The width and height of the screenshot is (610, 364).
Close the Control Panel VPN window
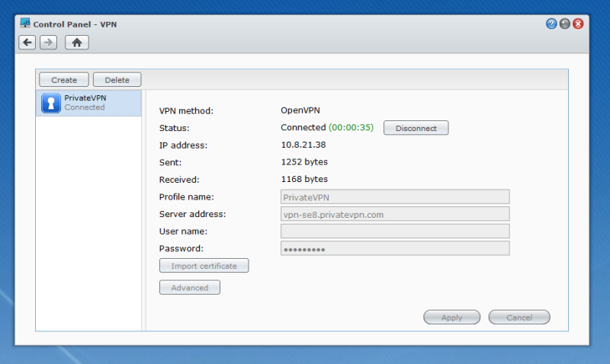click(x=578, y=24)
